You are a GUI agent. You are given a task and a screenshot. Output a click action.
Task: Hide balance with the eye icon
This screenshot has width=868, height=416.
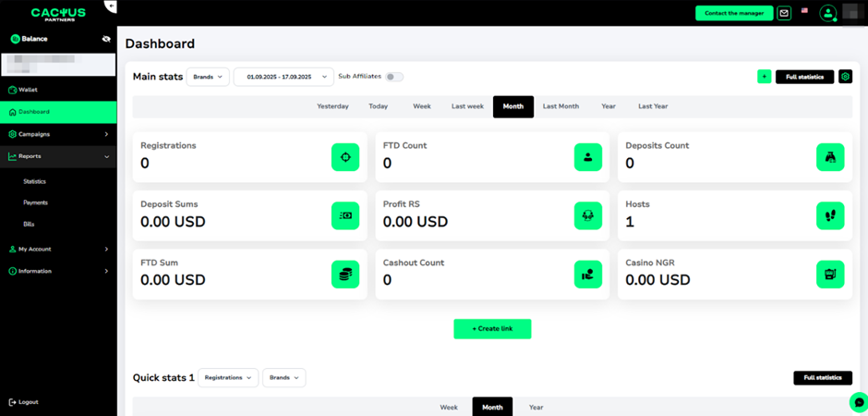pyautogui.click(x=106, y=39)
